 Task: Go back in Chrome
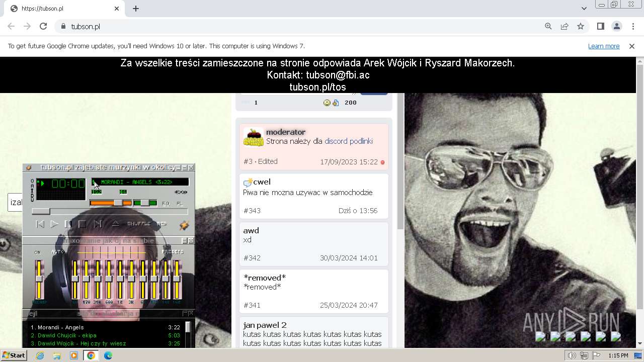[x=11, y=27]
